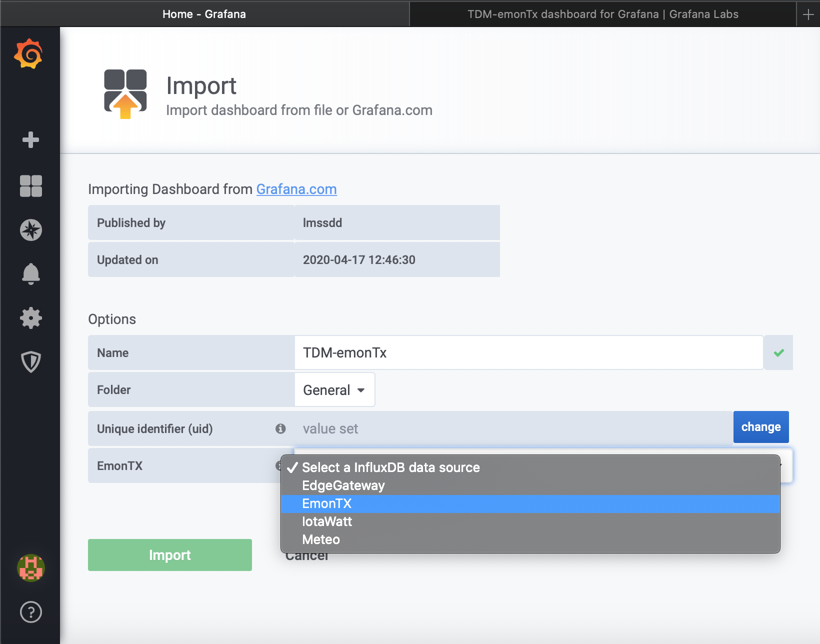
Task: Click the publisher name lmssdd
Action: [x=322, y=223]
